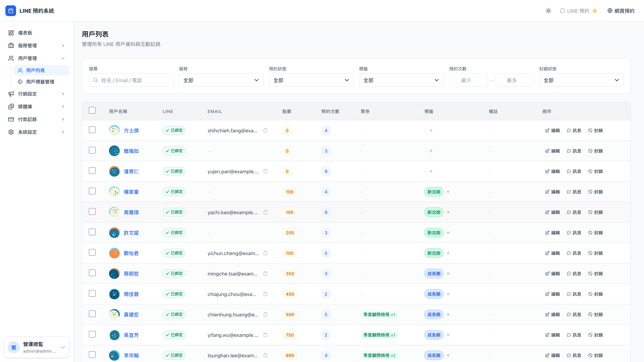The height and width of the screenshot is (362, 644).
Task: Copy 方士傑's email with clipboard icon
Action: (x=265, y=130)
